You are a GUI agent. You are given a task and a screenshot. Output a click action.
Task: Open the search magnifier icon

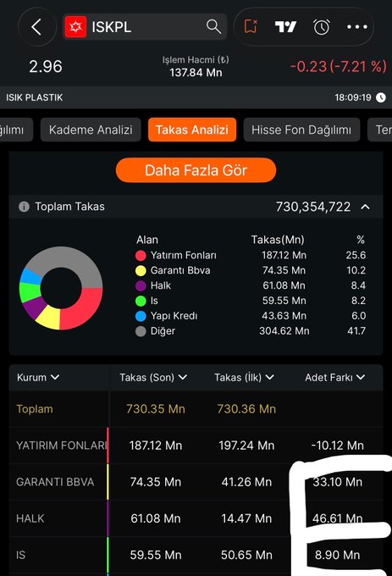213,27
